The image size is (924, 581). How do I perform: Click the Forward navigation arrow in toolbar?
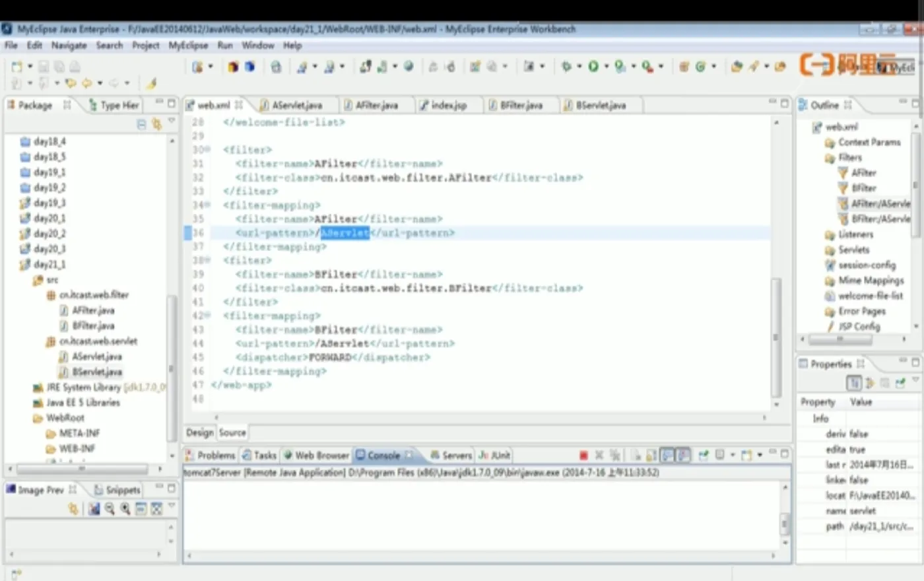click(114, 83)
